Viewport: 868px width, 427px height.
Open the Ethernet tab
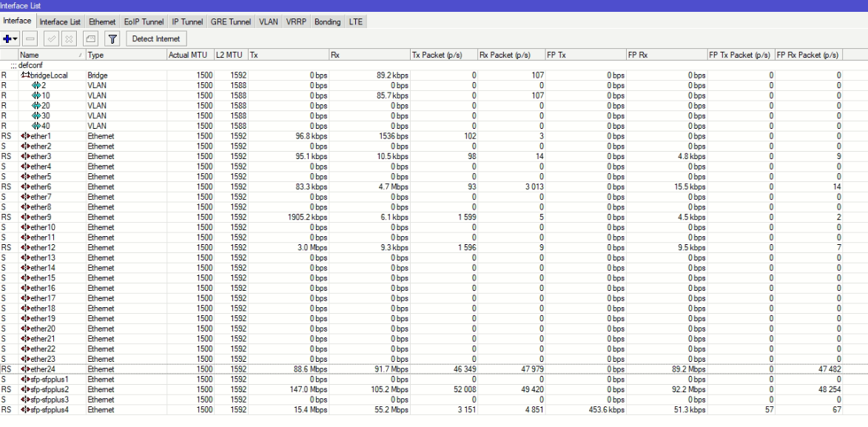point(102,21)
